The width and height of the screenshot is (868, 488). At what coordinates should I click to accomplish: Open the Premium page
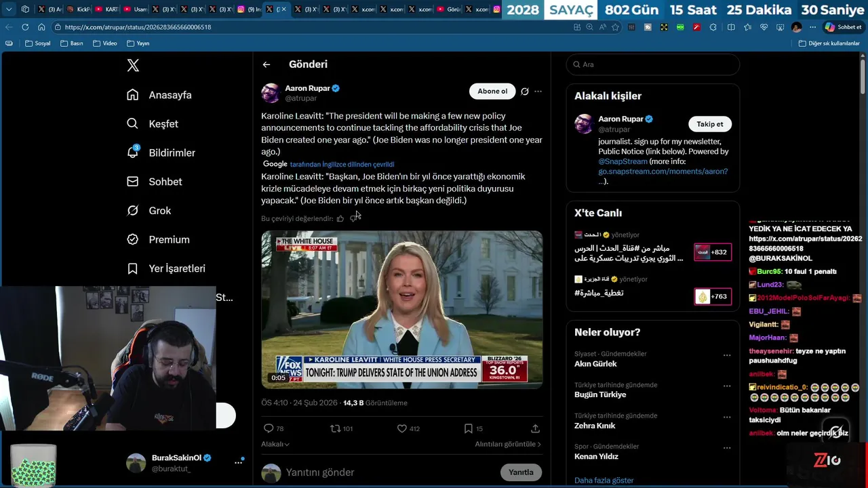[158, 239]
